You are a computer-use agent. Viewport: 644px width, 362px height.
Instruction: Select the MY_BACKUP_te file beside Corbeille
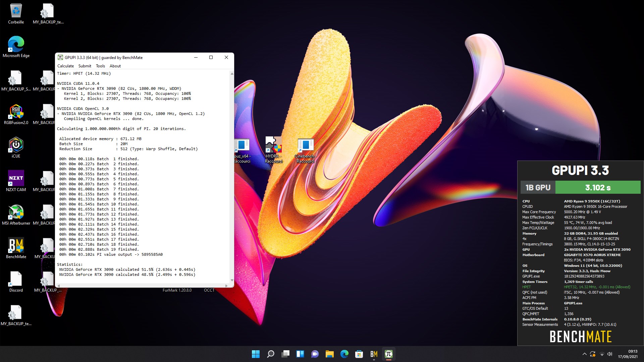(48, 14)
